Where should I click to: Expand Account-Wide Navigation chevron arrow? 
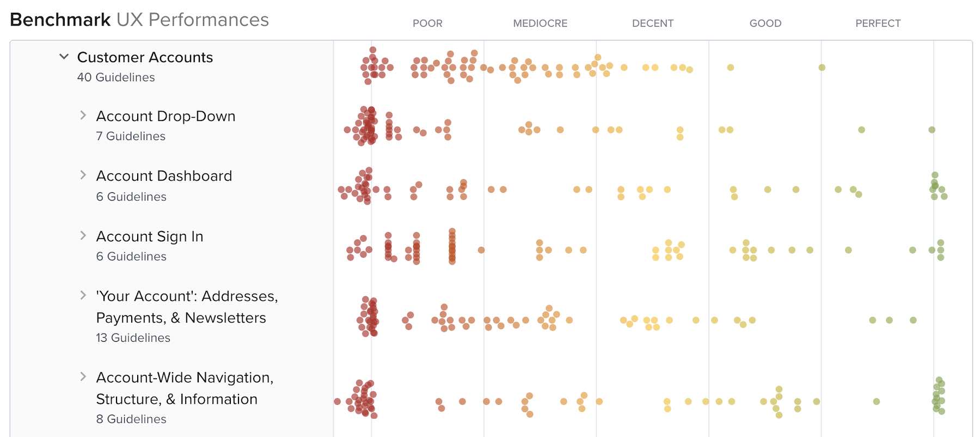(83, 377)
